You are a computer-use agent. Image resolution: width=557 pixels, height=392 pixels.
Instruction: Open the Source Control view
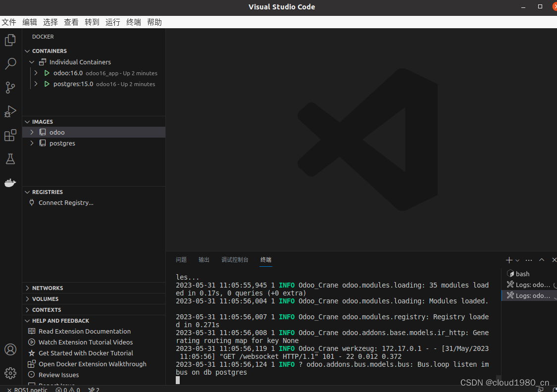10,88
